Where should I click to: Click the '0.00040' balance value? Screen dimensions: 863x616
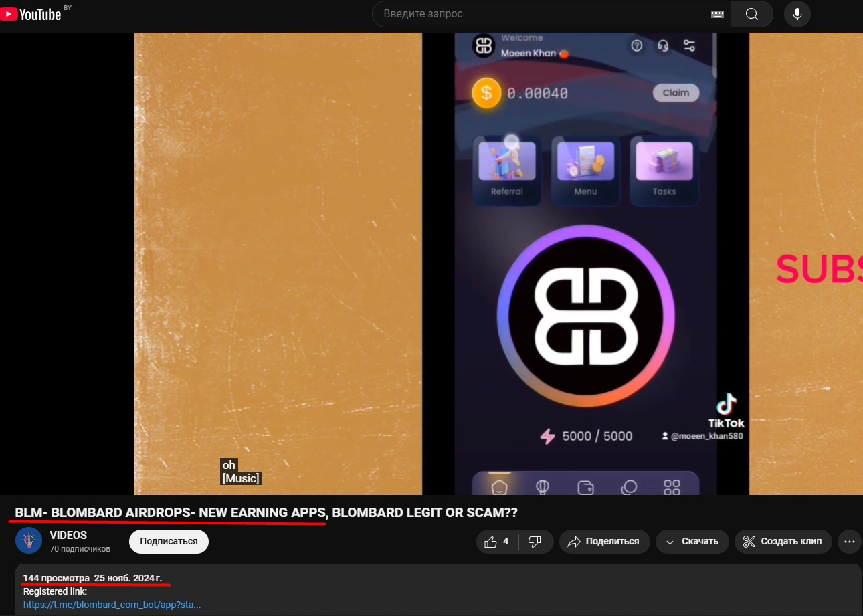(x=538, y=94)
